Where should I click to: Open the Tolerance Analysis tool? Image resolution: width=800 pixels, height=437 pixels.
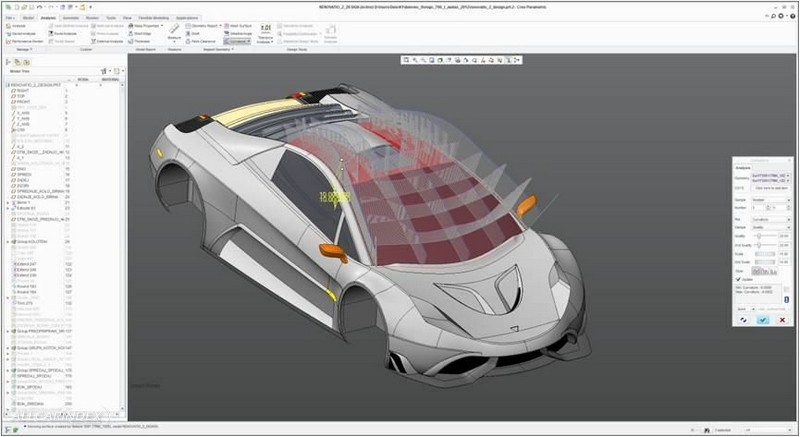click(266, 34)
